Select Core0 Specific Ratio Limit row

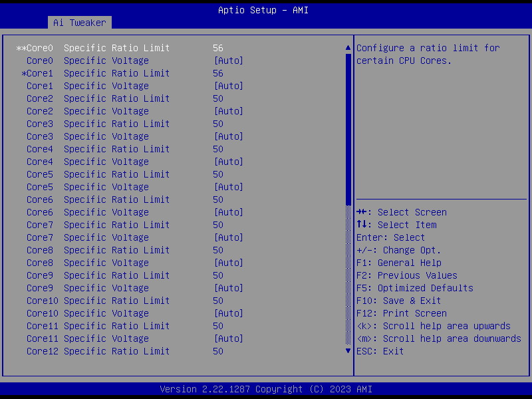[120, 48]
